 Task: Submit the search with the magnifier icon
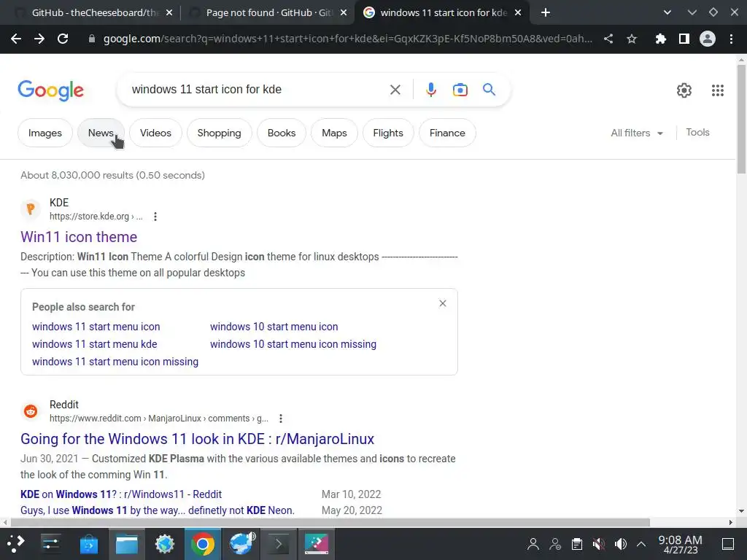[489, 90]
